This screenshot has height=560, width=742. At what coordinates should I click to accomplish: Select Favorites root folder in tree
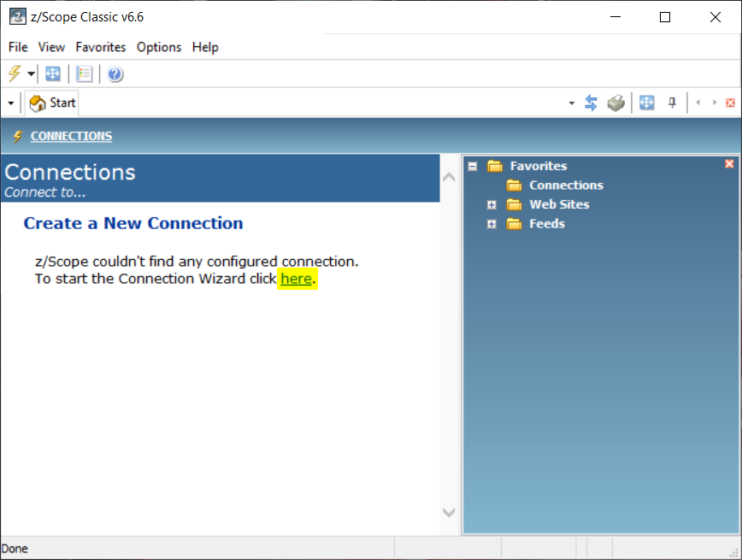pos(539,166)
